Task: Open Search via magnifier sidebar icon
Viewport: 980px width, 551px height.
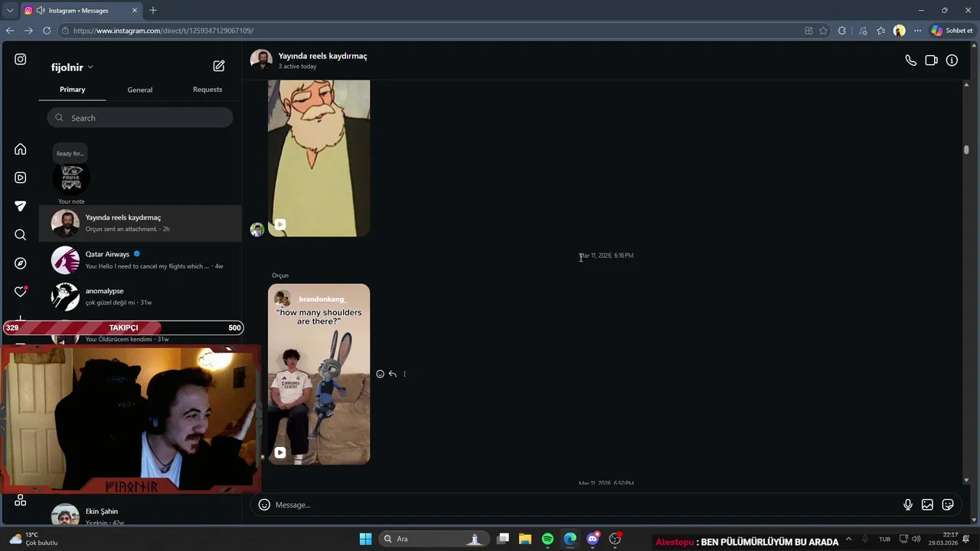Action: (21, 235)
